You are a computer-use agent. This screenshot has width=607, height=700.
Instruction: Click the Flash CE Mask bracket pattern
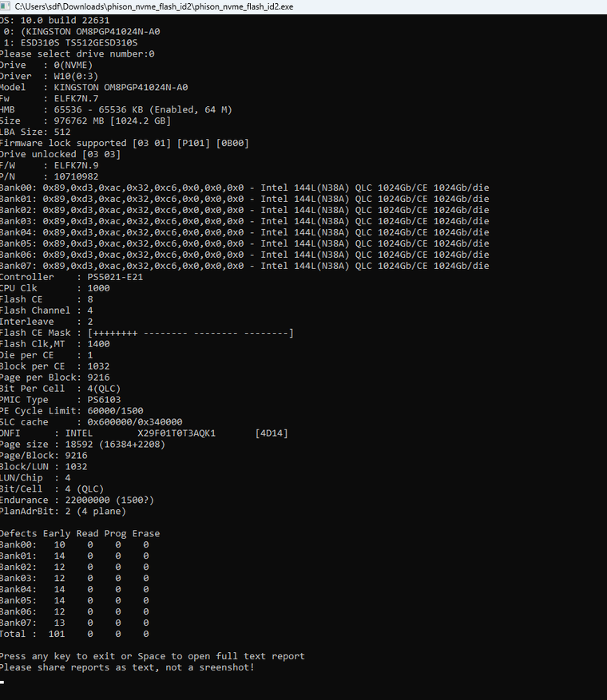coord(191,333)
